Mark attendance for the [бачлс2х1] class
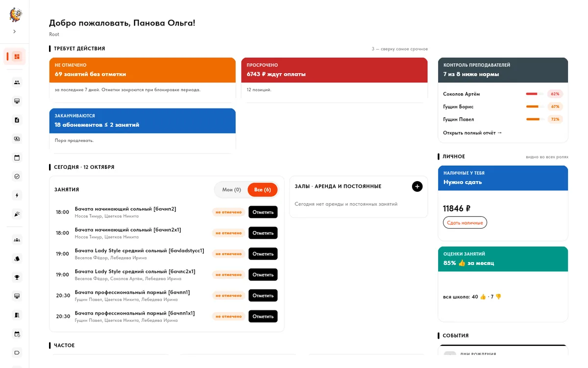The width and height of the screenshot is (588, 368). [263, 275]
